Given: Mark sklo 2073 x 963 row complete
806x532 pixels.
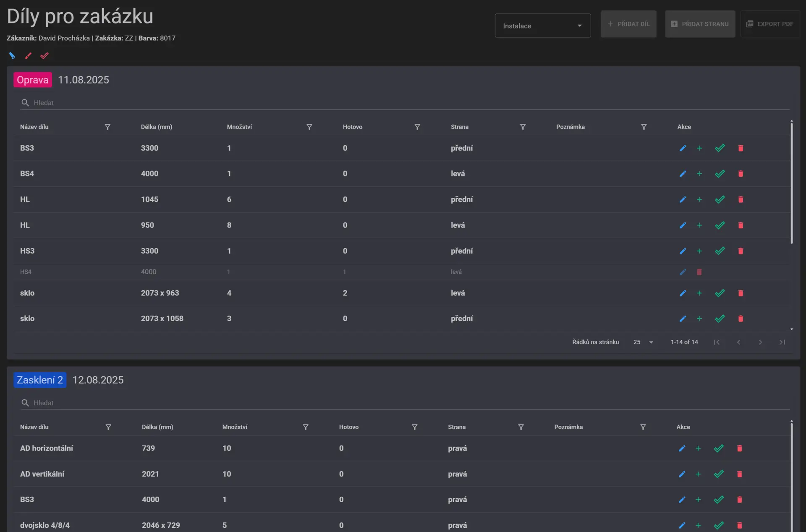Looking at the screenshot, I should pos(720,293).
